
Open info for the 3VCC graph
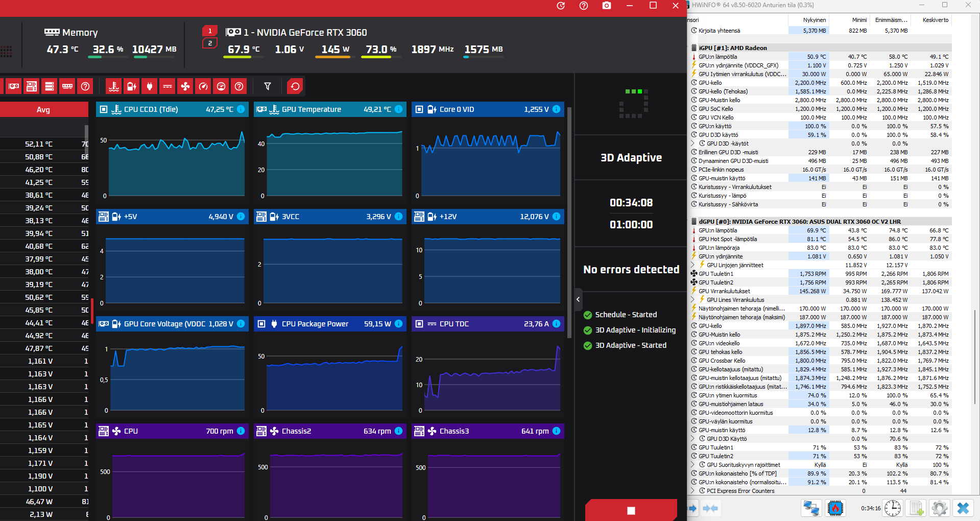[x=399, y=217]
